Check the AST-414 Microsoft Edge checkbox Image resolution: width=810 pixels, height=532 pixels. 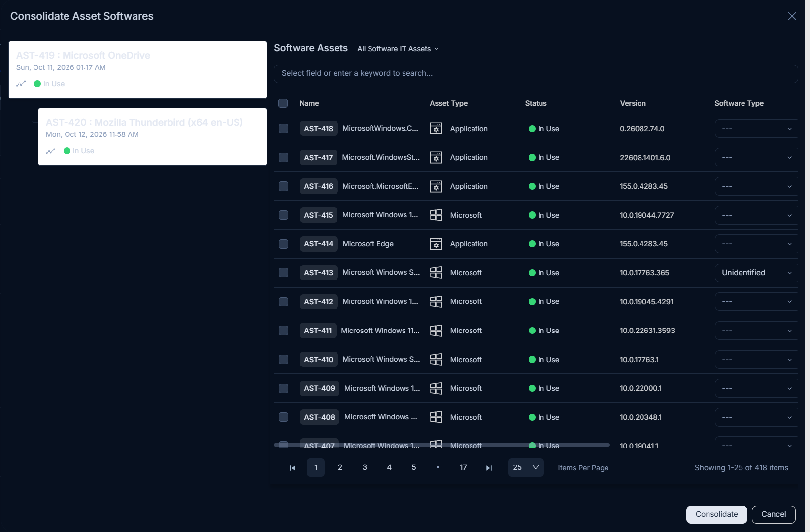click(283, 244)
